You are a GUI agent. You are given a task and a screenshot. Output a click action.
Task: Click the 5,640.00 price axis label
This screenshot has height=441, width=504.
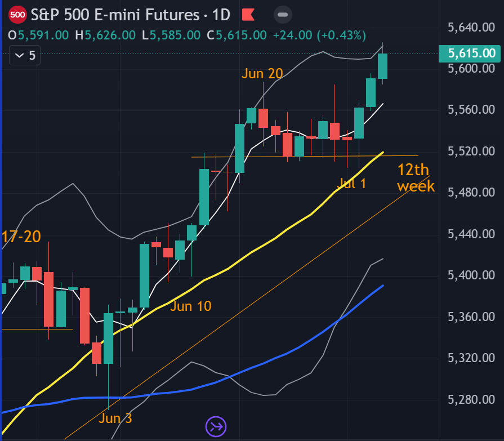tap(471, 28)
